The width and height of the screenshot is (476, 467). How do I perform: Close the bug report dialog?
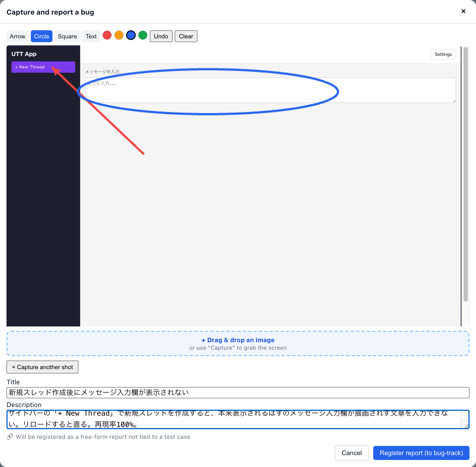[463, 11]
